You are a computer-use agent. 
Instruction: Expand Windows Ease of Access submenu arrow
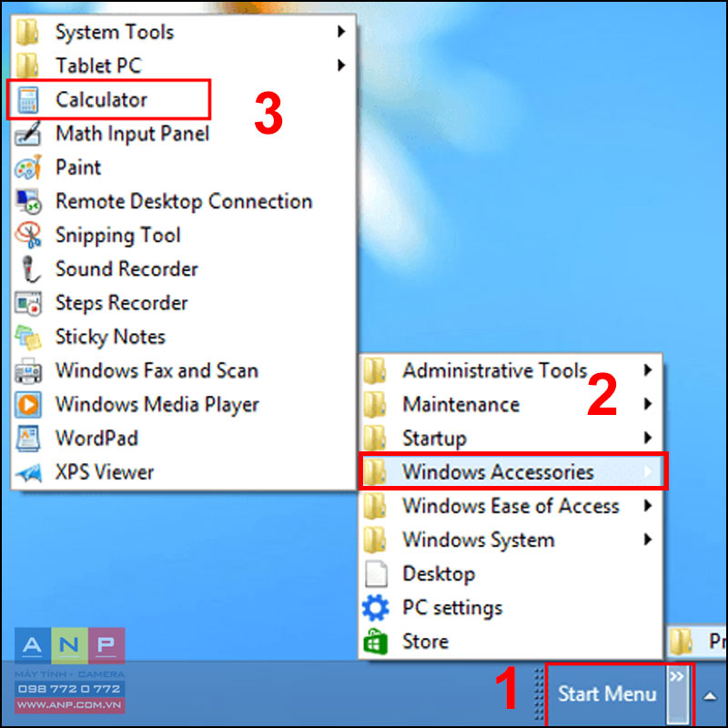click(x=648, y=506)
